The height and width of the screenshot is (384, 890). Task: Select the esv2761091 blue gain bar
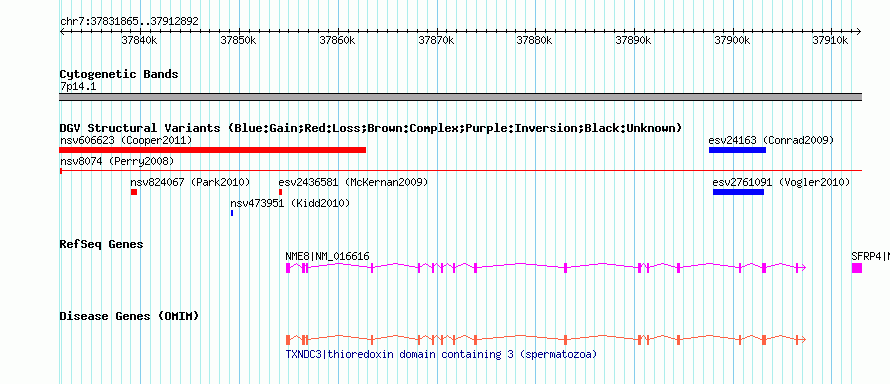738,192
